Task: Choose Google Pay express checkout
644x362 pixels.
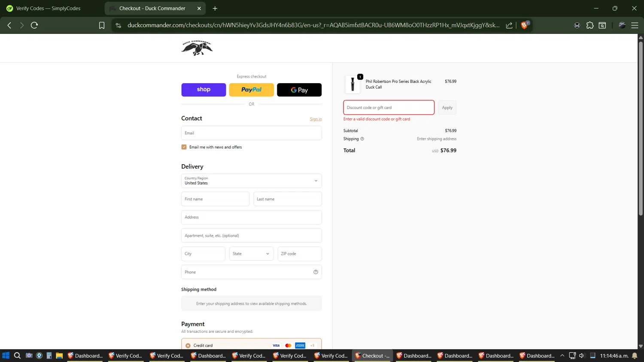Action: 299,90
